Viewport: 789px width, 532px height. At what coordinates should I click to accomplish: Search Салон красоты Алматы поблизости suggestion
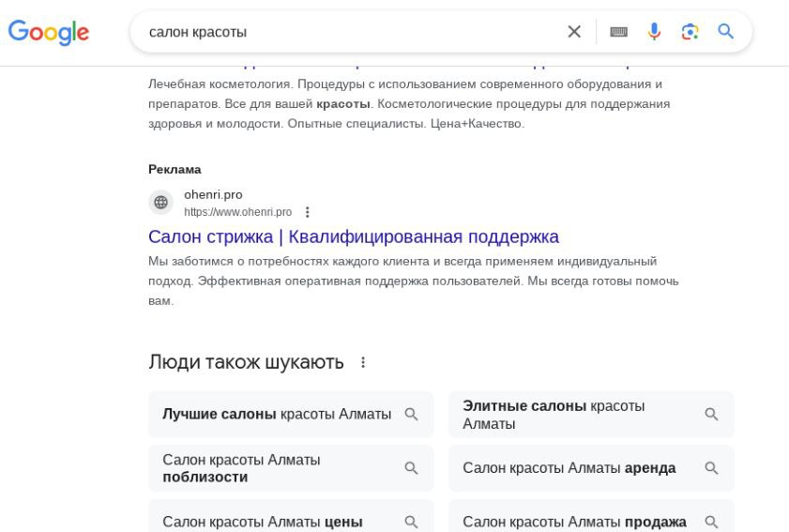click(291, 468)
